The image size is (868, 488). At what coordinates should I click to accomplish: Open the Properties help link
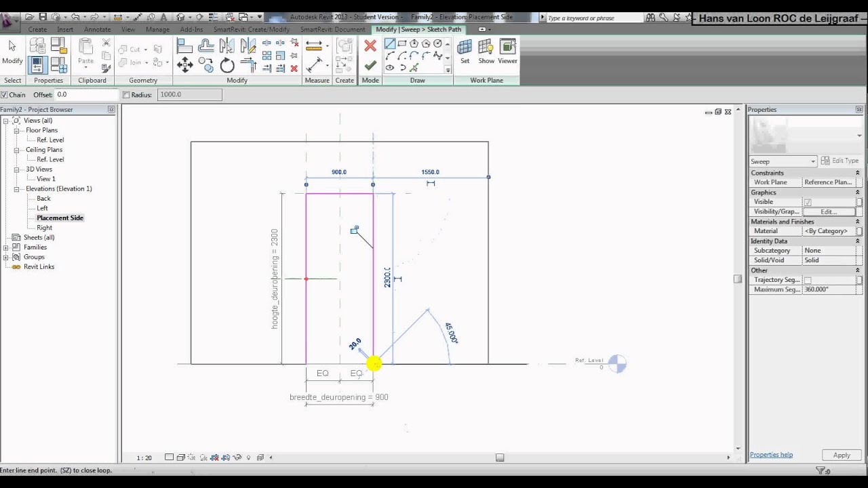coord(771,455)
